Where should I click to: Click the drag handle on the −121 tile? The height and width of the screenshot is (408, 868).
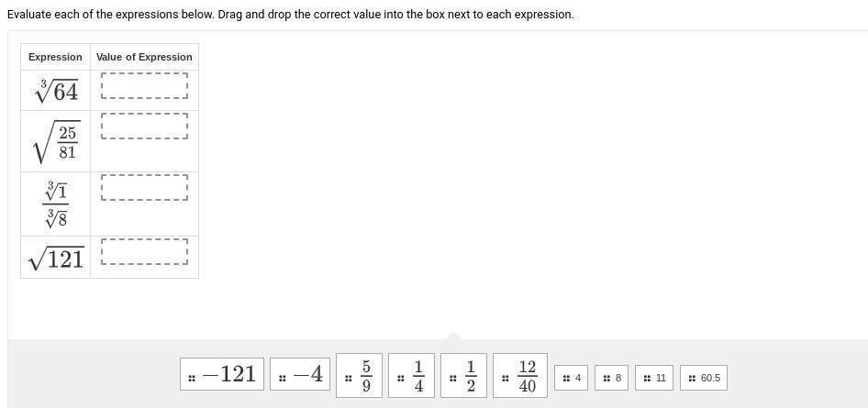(191, 379)
